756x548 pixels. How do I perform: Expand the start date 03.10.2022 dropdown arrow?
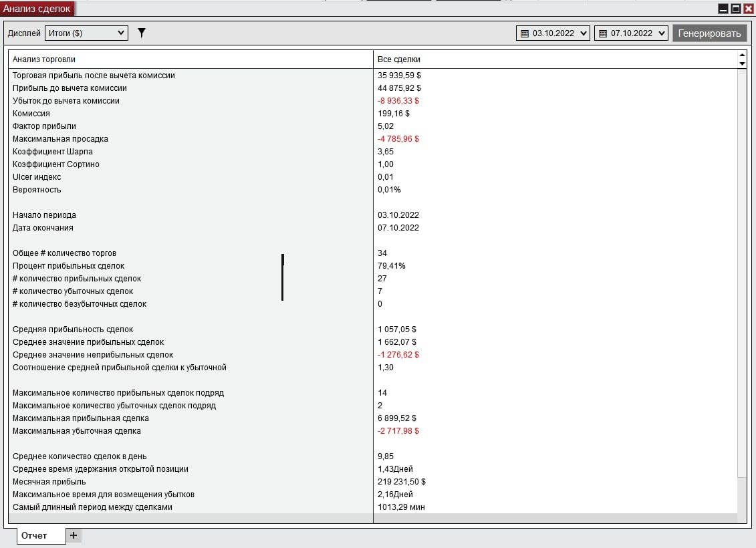(x=584, y=33)
